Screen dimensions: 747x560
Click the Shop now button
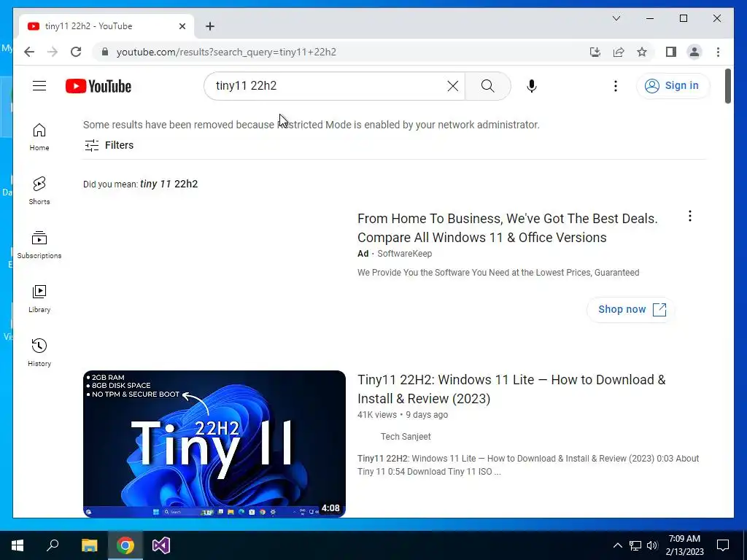point(631,309)
